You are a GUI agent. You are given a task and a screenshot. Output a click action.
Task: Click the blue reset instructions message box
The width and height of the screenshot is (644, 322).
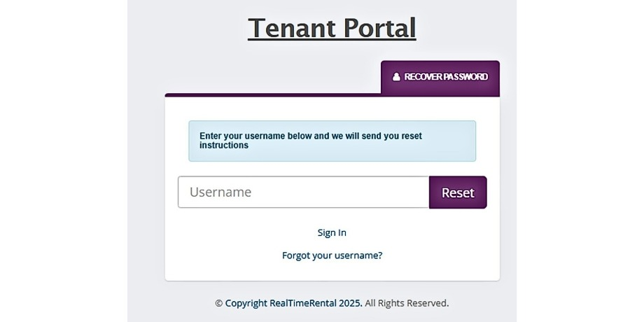tap(332, 141)
